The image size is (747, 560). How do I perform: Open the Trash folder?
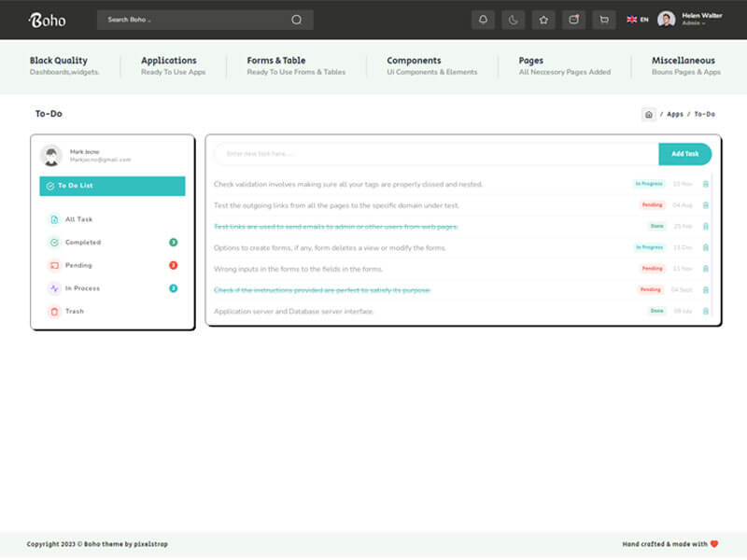point(75,311)
